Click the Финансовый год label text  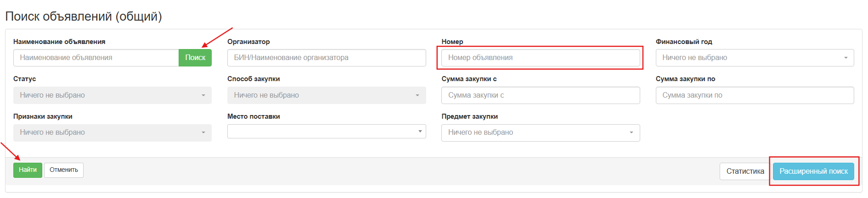coord(684,42)
